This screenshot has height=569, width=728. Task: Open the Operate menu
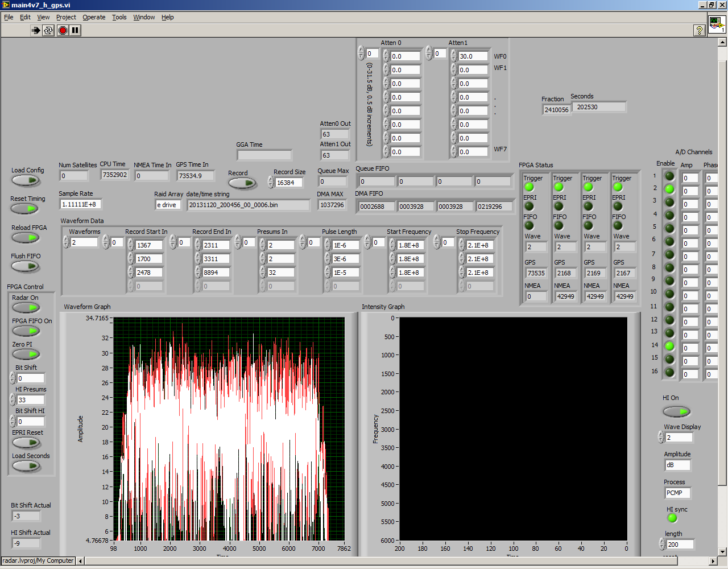coord(94,17)
